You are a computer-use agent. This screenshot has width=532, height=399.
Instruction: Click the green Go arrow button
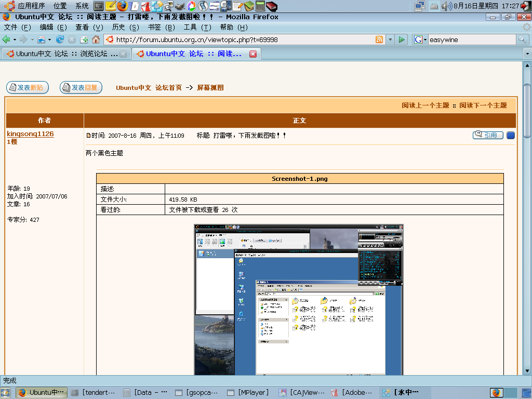click(402, 39)
